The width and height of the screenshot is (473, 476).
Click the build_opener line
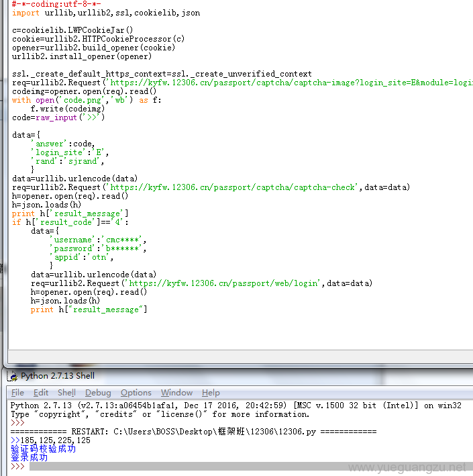tap(93, 48)
